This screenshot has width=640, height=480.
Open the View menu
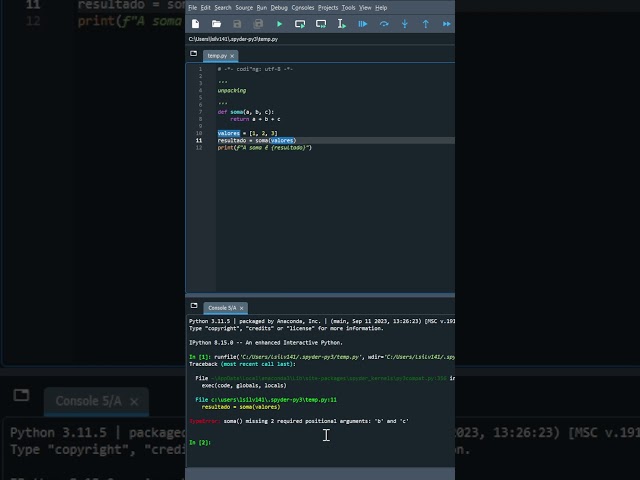tap(365, 8)
